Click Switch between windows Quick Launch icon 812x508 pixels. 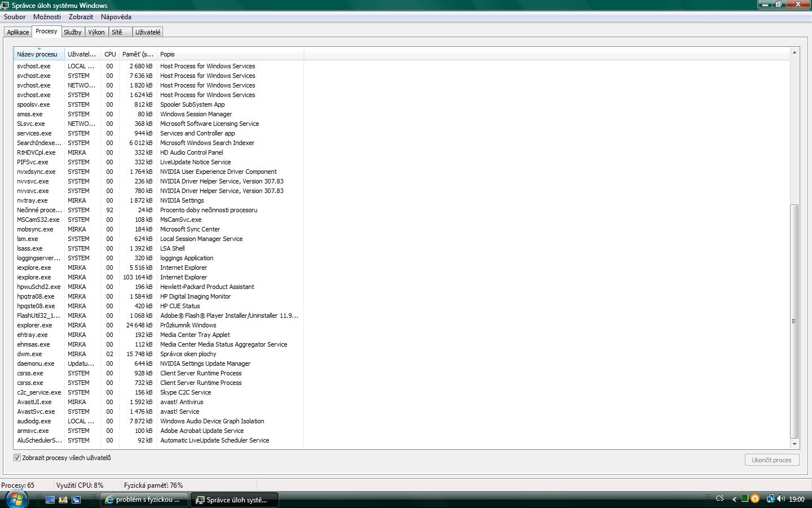[76, 500]
